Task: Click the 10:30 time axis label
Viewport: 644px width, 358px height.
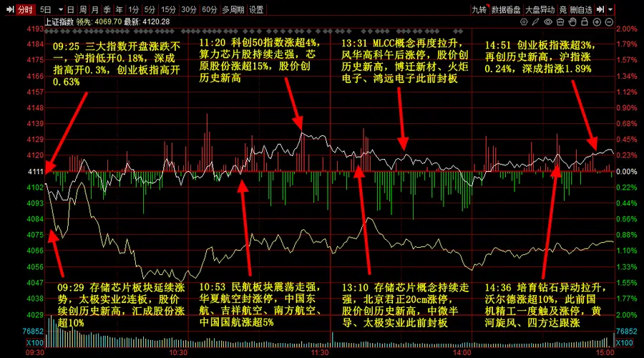Action: [178, 353]
